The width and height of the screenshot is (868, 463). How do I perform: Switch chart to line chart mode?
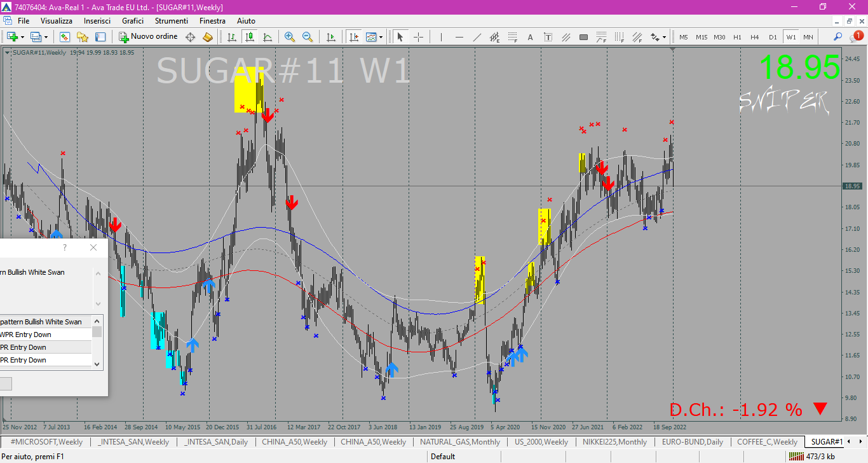tap(268, 37)
